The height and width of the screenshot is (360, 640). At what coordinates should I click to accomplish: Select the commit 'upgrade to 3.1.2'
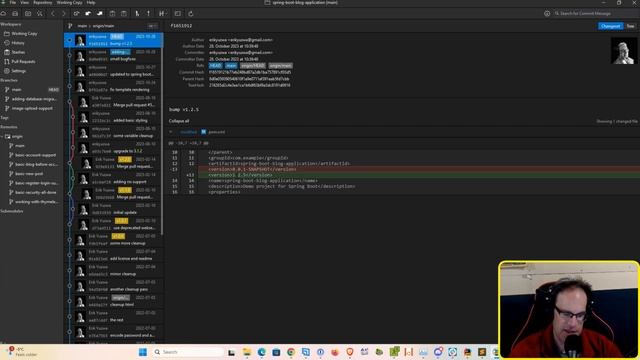[113, 148]
